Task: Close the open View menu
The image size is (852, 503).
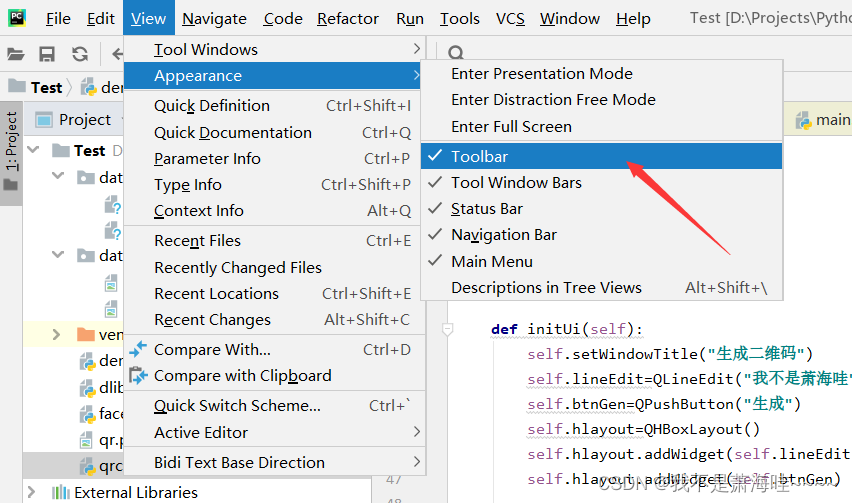Action: (148, 18)
